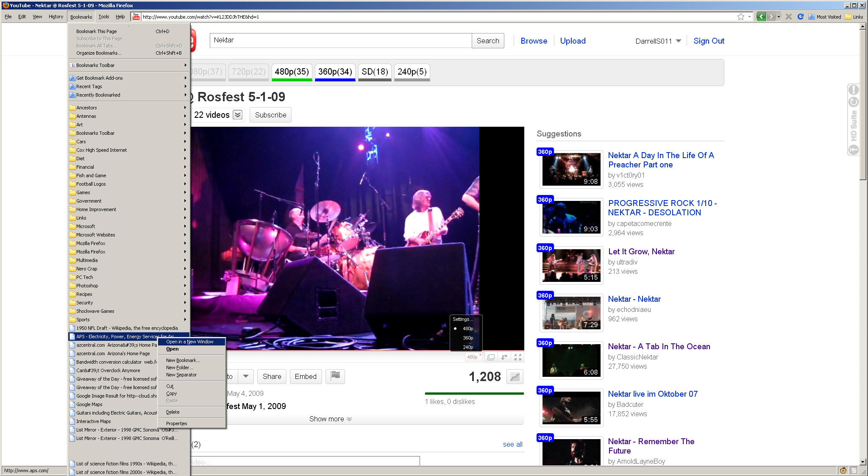Open the Links toolbar folder
The height and width of the screenshot is (476, 868).
pyautogui.click(x=854, y=17)
